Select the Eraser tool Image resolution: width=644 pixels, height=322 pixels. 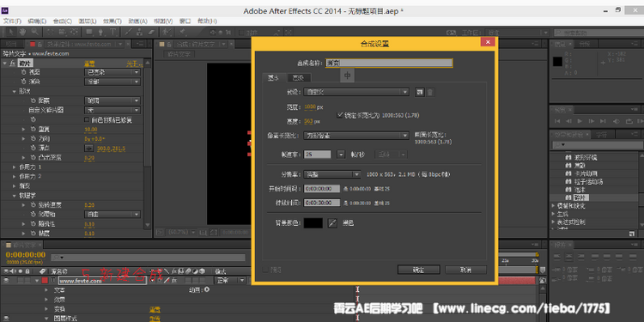[x=151, y=32]
